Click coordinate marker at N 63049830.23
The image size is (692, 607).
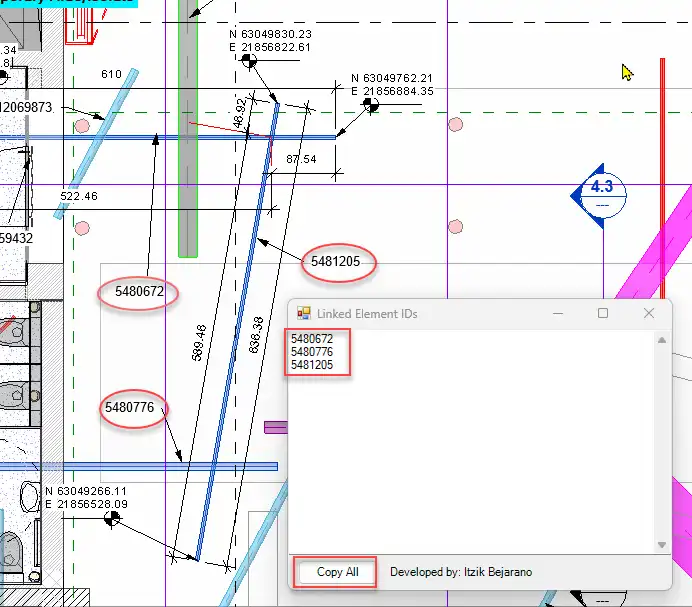point(249,61)
